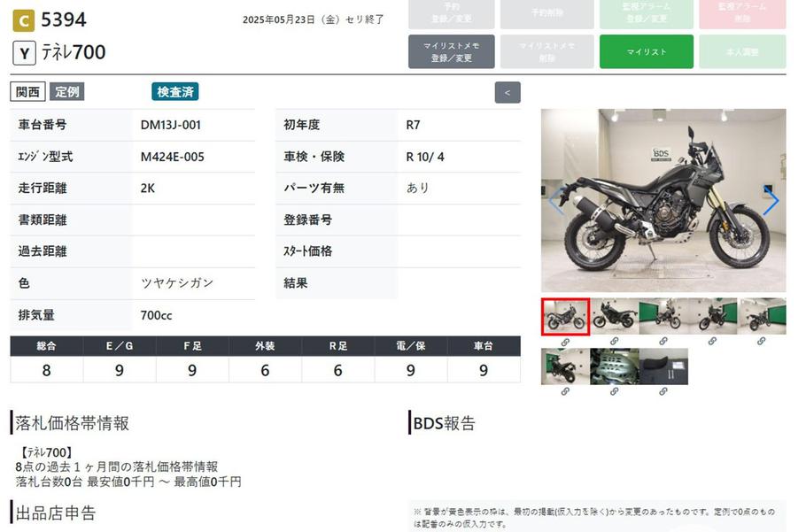Select the 定例 tag
806x532 pixels.
[x=67, y=92]
